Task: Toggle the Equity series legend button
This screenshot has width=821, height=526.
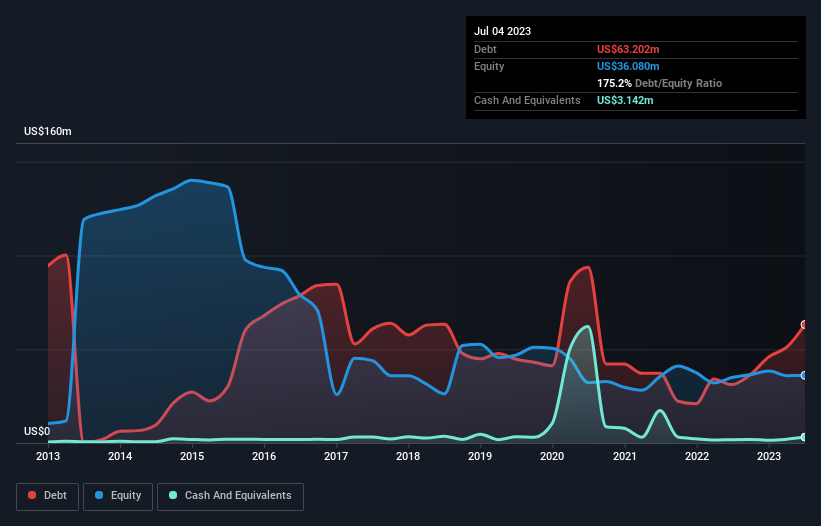Action: click(x=118, y=496)
